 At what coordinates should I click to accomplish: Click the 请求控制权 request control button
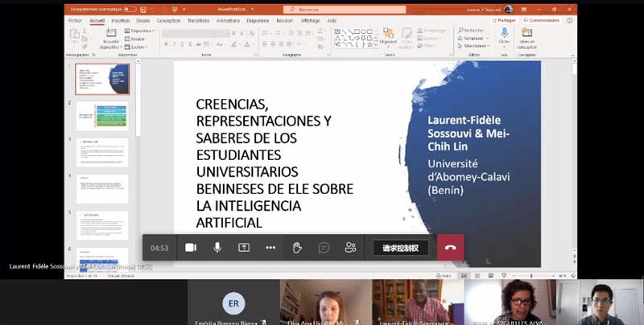(x=400, y=248)
